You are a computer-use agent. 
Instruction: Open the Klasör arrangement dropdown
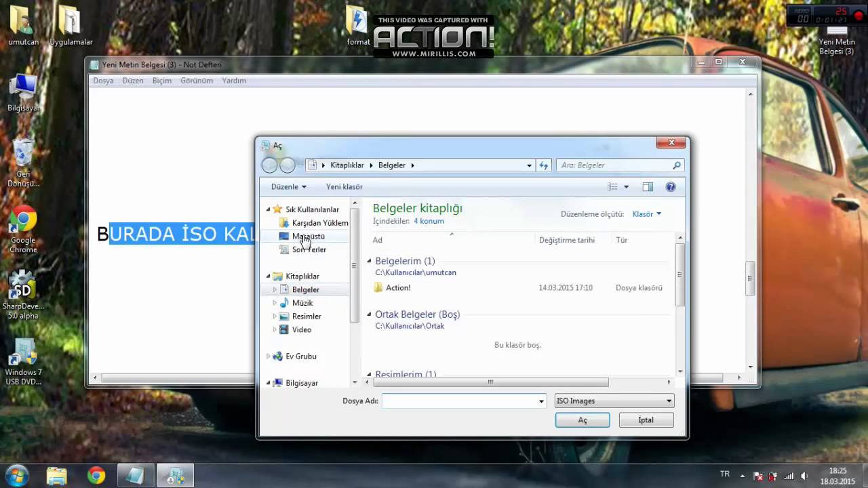tap(646, 214)
